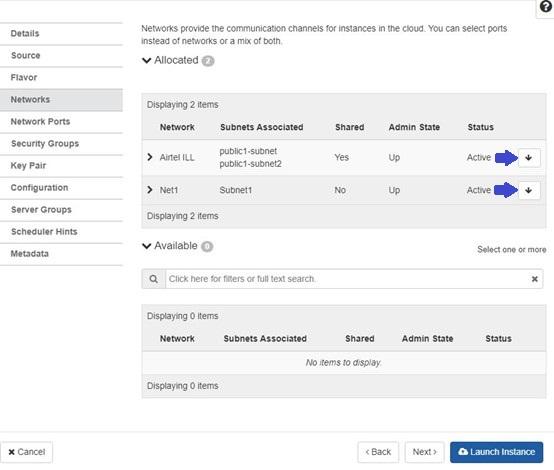Click Subnets Associated header in the Allocated table
The image size is (554, 470).
pos(261,127)
